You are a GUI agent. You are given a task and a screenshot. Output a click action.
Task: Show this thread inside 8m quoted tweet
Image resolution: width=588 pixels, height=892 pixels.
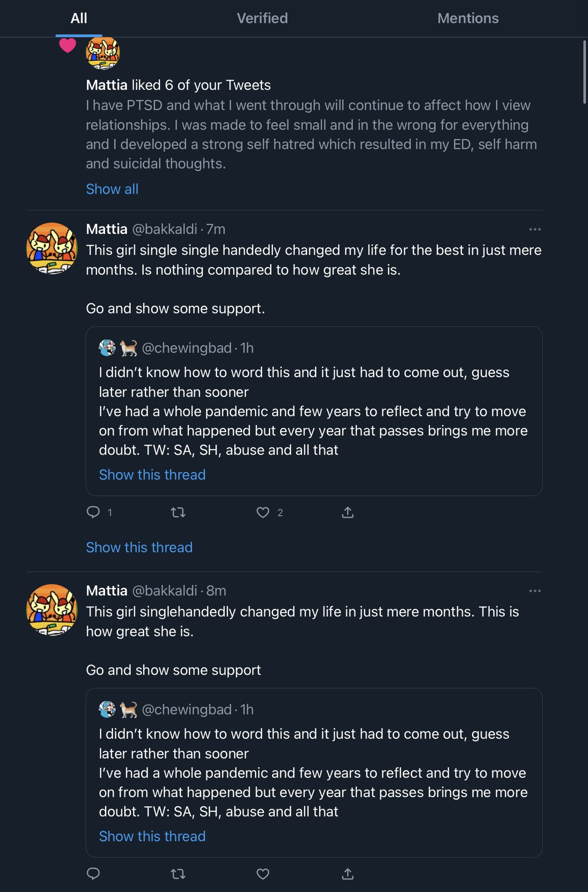coord(152,836)
